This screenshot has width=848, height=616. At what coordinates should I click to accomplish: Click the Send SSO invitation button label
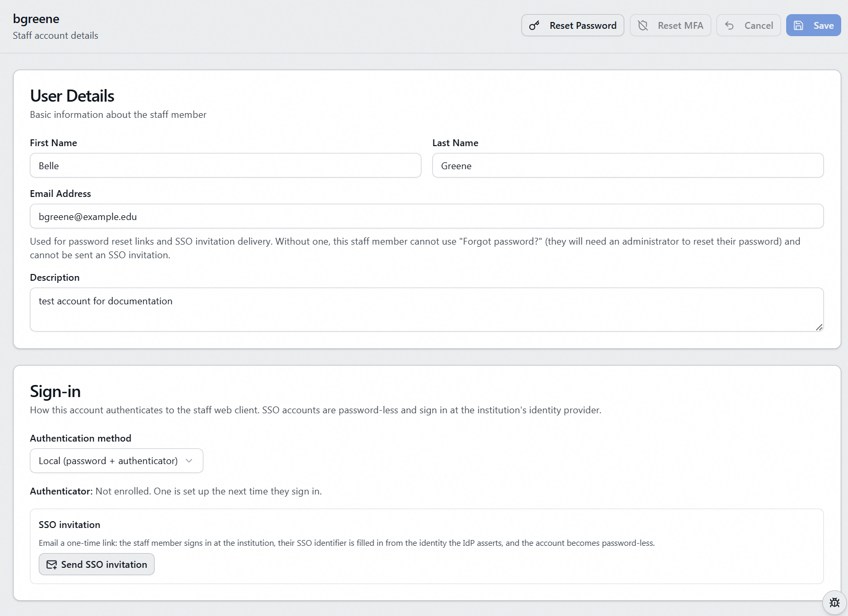(104, 565)
